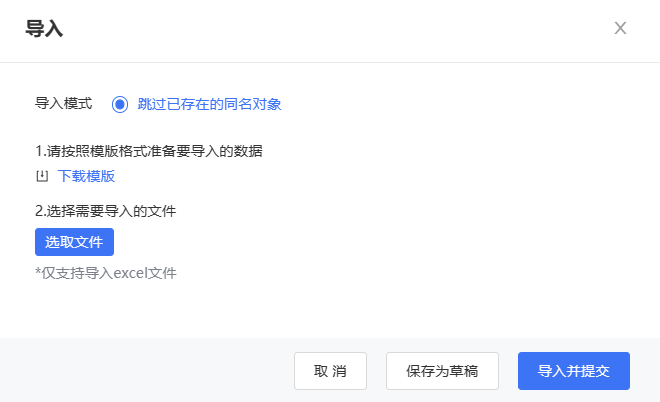Click the download icon beside 下载模版
Viewport: 660px width, 402px height.
pyautogui.click(x=42, y=176)
